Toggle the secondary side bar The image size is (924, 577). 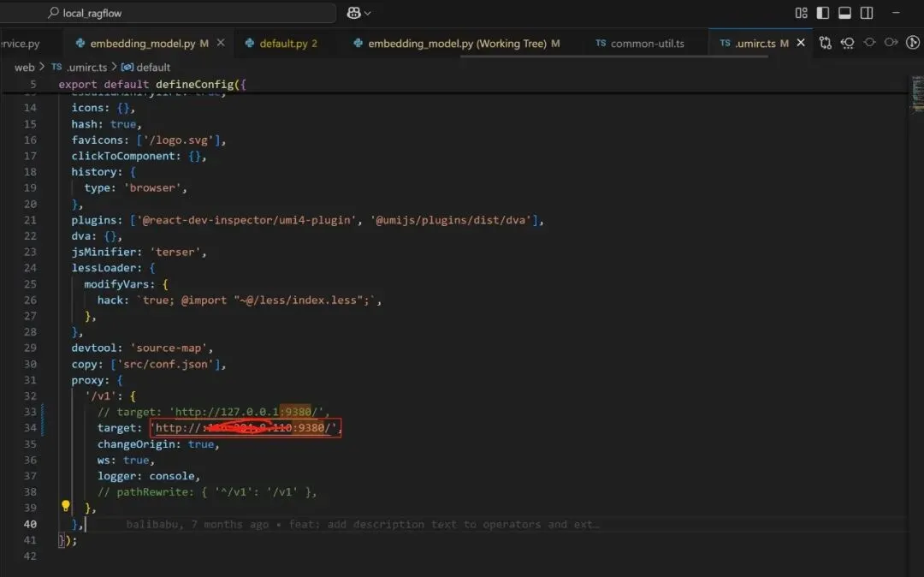(x=866, y=13)
